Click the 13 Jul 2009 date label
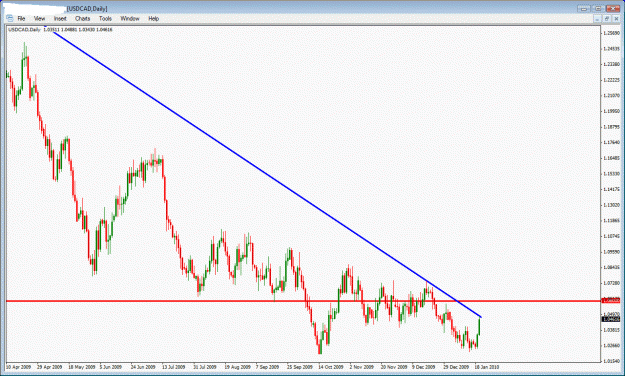Screen dimensions: 625x376 click(x=174, y=367)
